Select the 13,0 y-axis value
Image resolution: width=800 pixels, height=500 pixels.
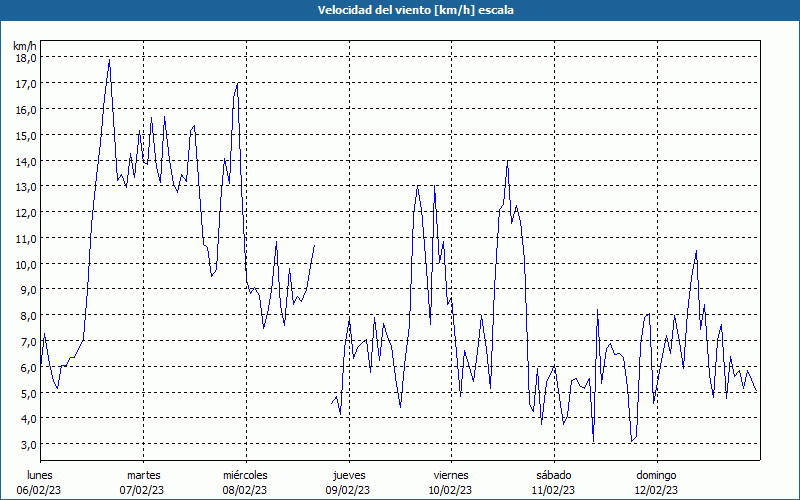tap(26, 187)
